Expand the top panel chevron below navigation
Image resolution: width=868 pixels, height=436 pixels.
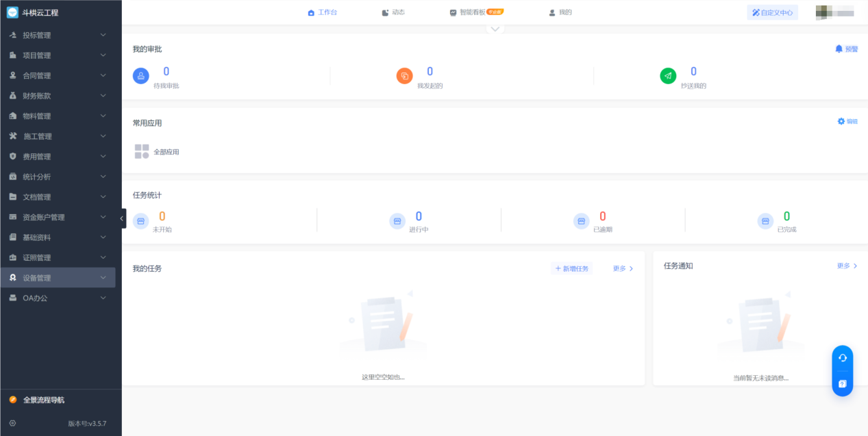(x=495, y=29)
